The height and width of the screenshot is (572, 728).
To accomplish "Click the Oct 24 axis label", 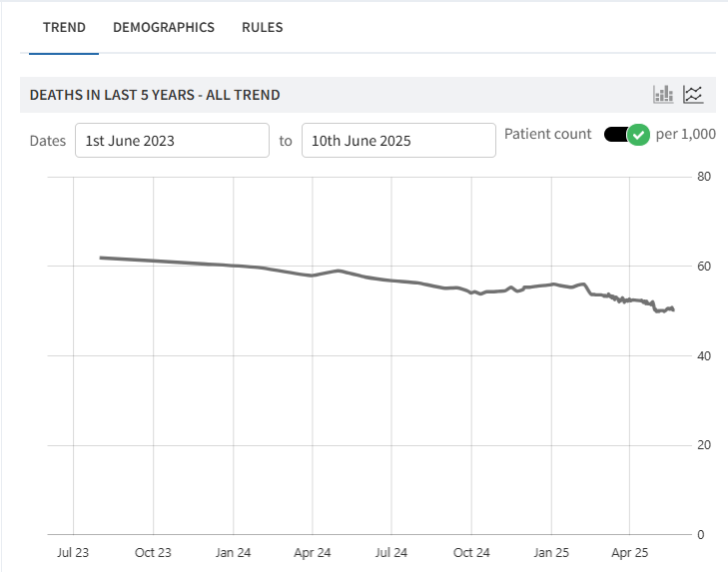I will pos(471,552).
